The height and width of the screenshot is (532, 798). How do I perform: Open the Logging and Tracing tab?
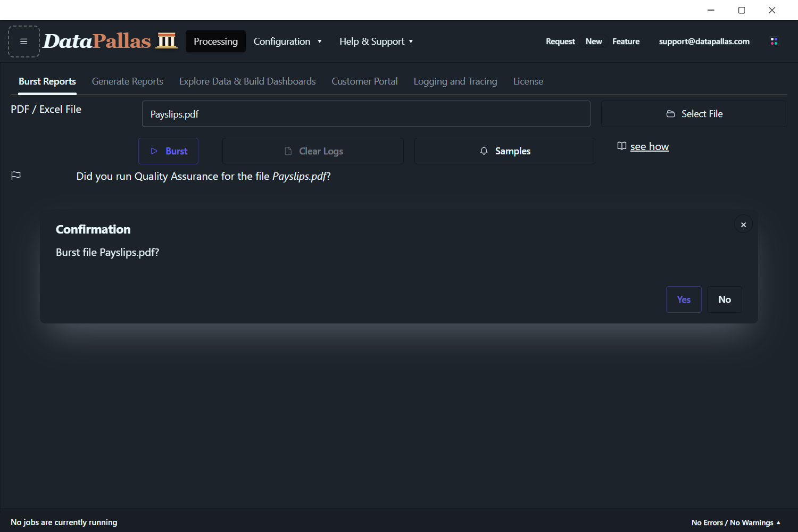[455, 81]
